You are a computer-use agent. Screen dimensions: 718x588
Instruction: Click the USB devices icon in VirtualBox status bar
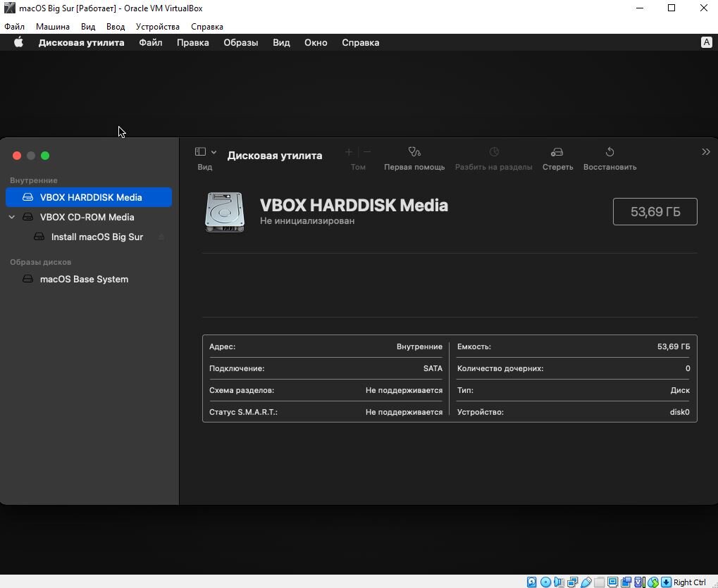(586, 582)
